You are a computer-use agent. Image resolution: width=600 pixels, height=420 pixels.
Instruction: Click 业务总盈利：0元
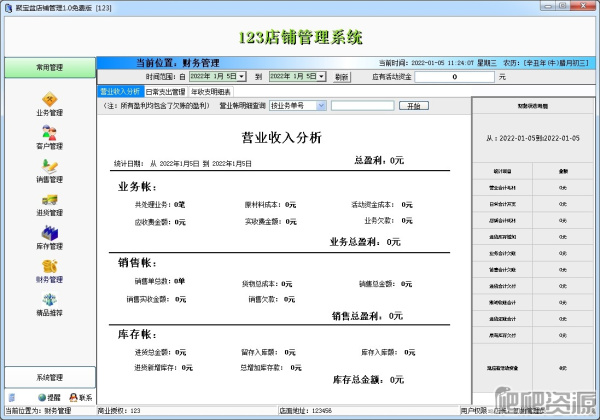365,242
